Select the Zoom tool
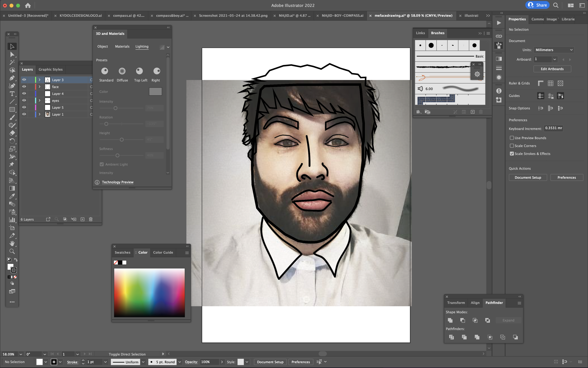 tap(12, 251)
